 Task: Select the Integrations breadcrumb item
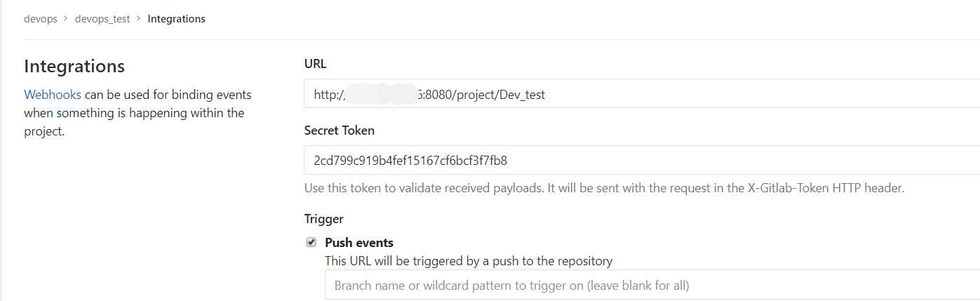[x=176, y=19]
